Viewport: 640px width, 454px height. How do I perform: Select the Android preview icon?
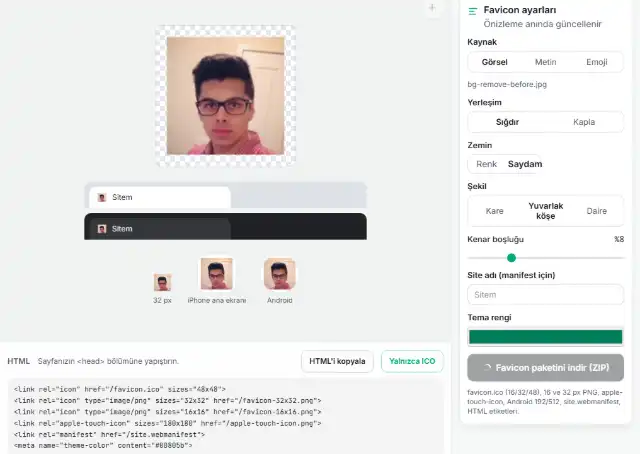(280, 274)
